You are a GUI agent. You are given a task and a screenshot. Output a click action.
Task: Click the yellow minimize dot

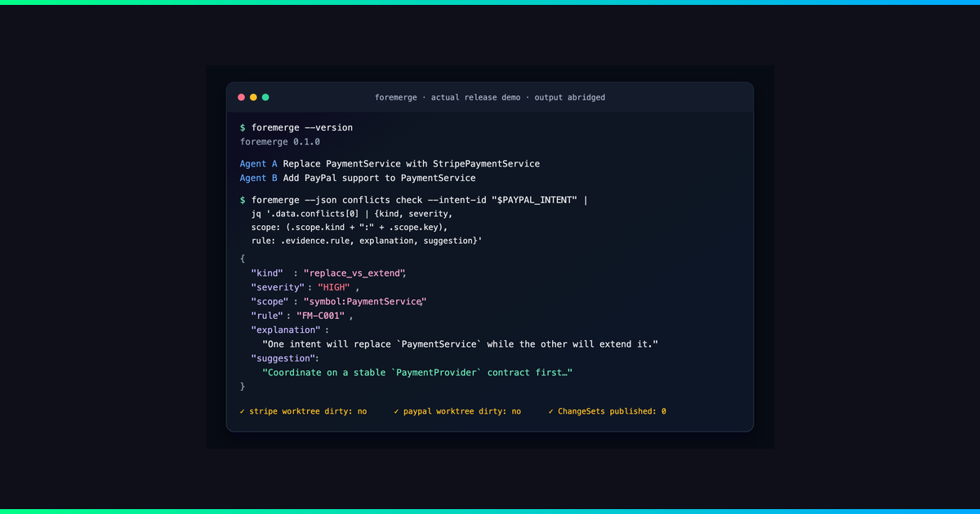(x=253, y=97)
